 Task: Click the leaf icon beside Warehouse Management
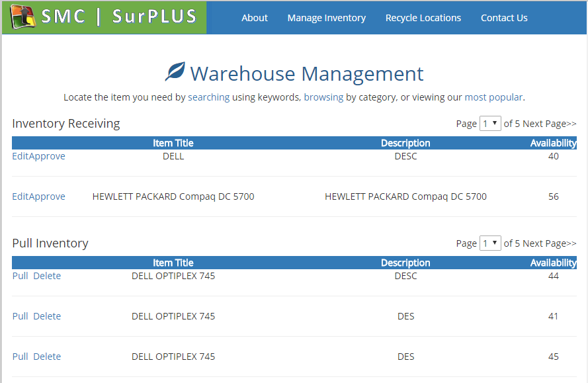coord(175,71)
